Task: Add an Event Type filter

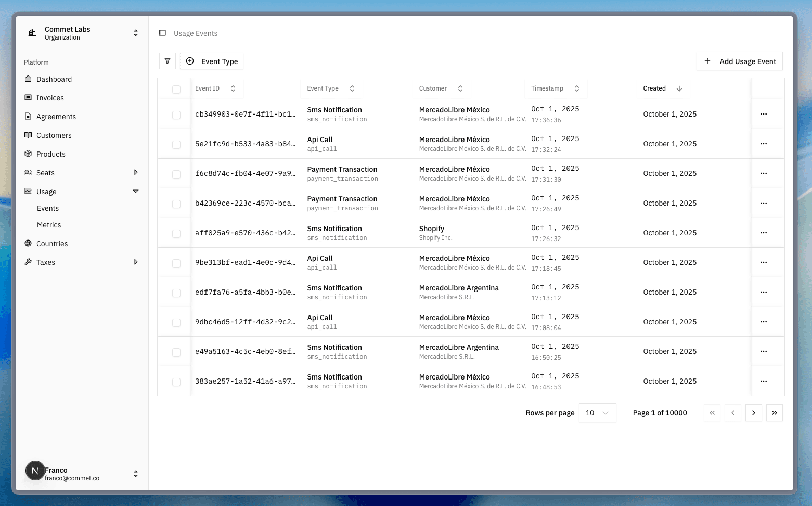Action: pyautogui.click(x=212, y=61)
